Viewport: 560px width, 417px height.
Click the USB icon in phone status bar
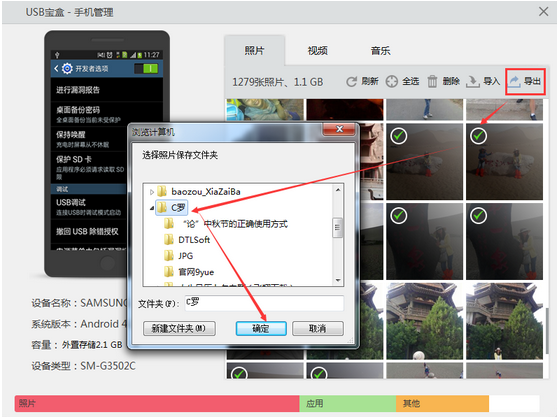57,55
